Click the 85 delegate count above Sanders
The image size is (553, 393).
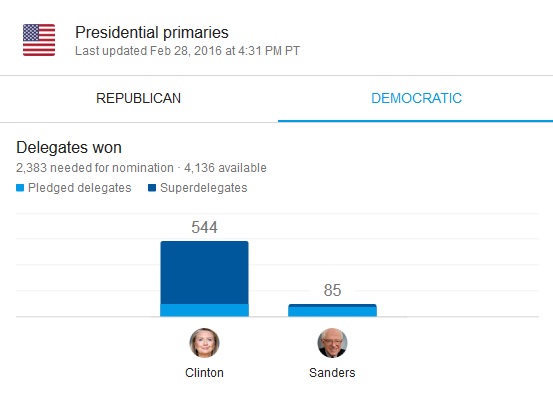332,291
